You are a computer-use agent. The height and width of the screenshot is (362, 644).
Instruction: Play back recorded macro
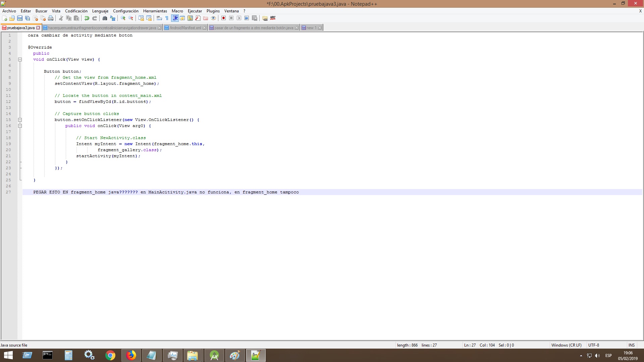click(x=239, y=18)
